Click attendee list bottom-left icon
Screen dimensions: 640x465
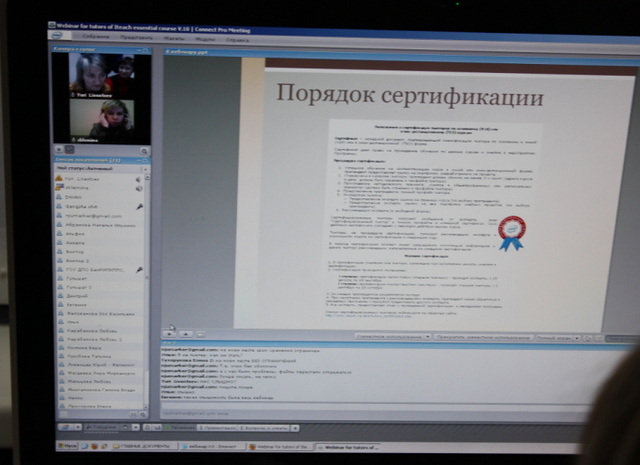[x=63, y=414]
